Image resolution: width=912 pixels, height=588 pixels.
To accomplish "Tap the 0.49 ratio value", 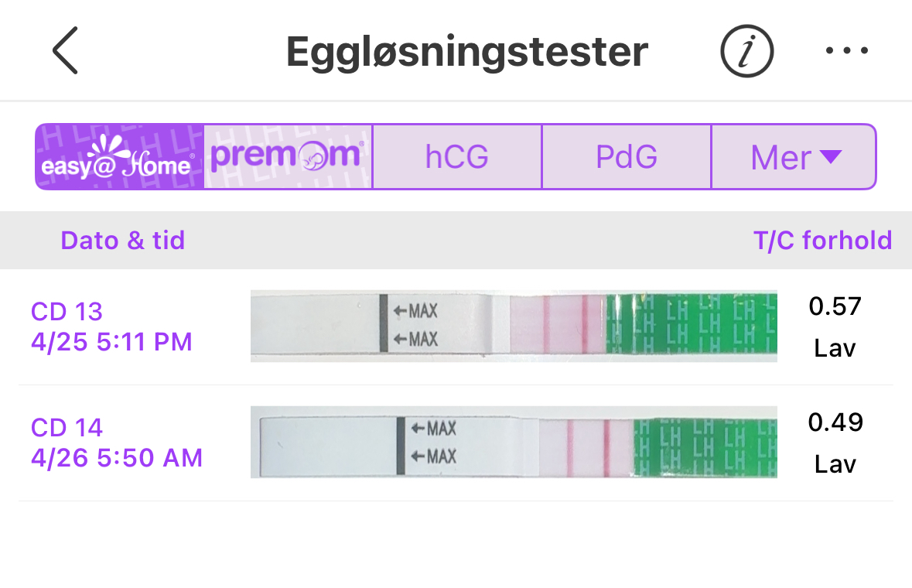I will [x=835, y=422].
